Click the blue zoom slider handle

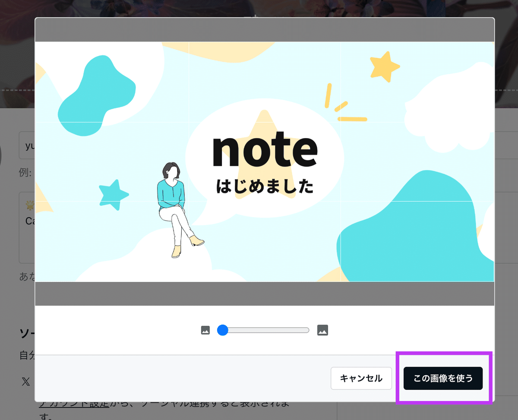(223, 330)
